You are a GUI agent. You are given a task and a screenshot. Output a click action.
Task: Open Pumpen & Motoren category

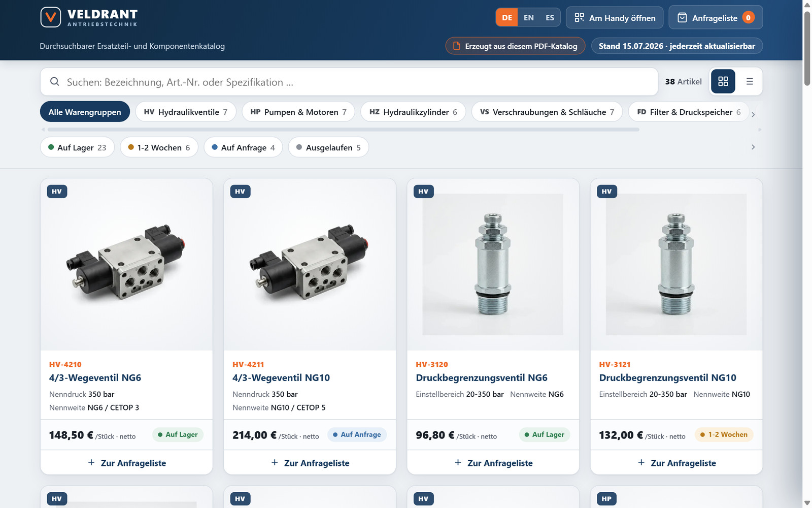pos(298,112)
